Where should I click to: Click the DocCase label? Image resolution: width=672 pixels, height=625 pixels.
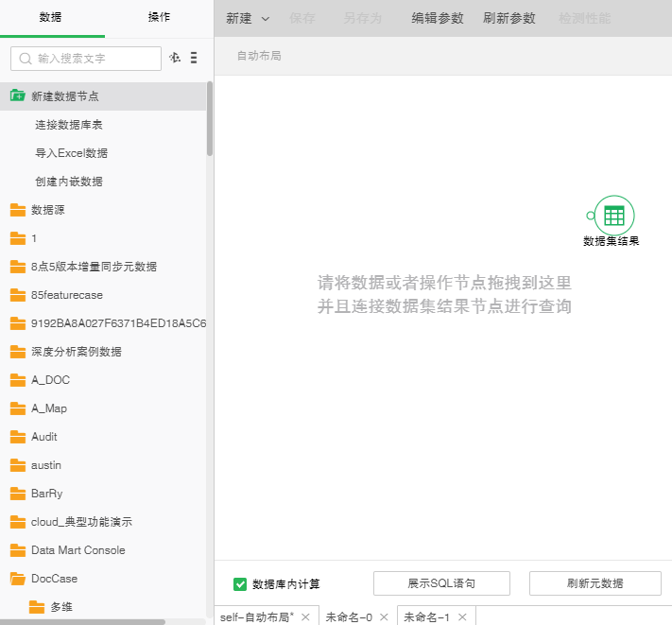click(x=55, y=579)
